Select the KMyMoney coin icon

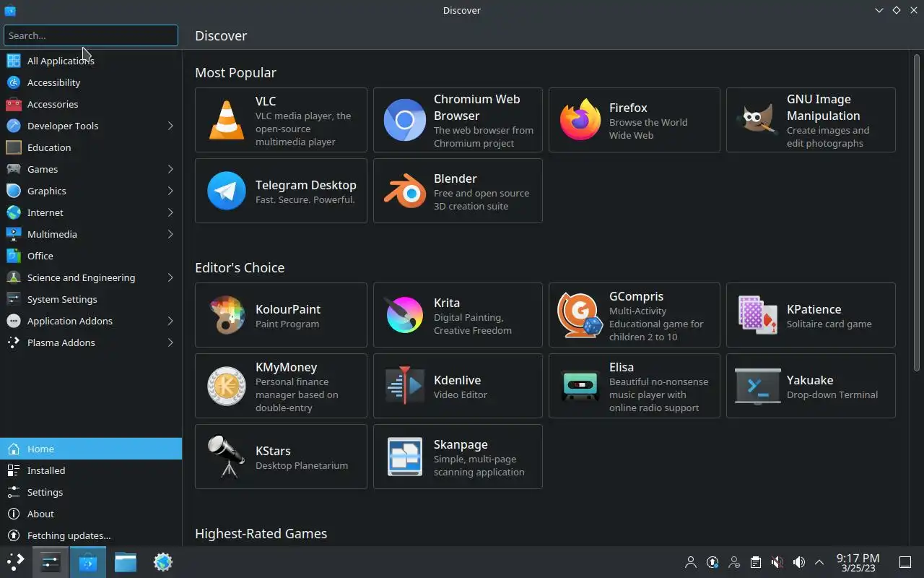[226, 386]
